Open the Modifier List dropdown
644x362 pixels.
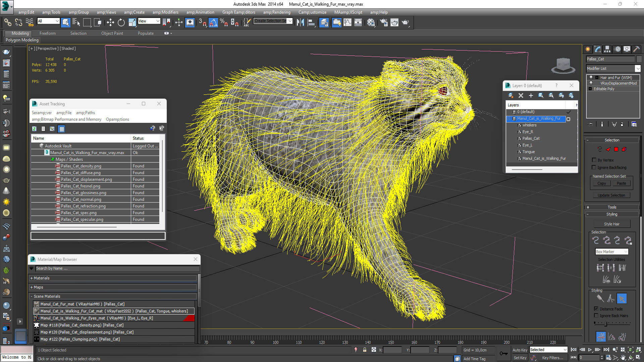(x=638, y=68)
